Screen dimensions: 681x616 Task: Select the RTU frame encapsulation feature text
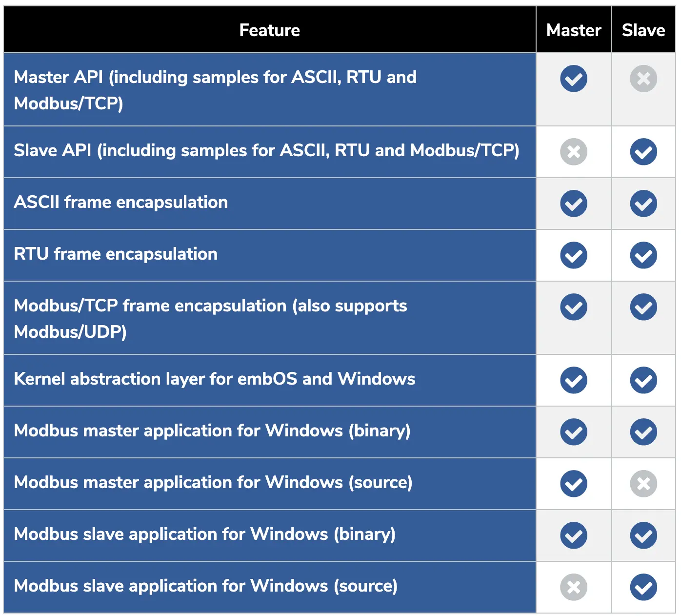116,254
